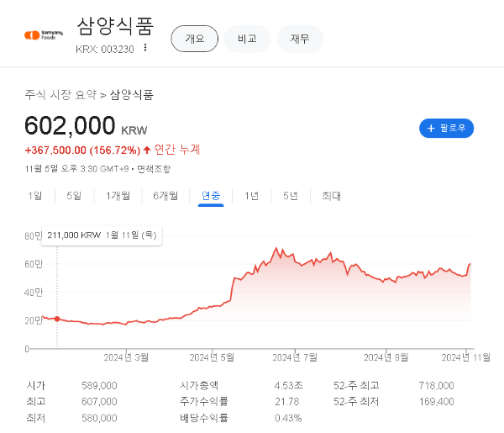Image resolution: width=504 pixels, height=433 pixels.
Task: Click the 60만 y-axis label
Action: [34, 264]
